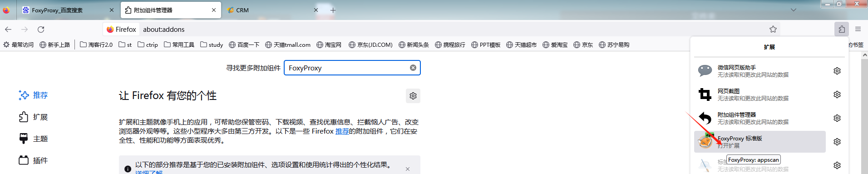Close the CRM tab
Screen dimensions: 868x174
(316, 10)
